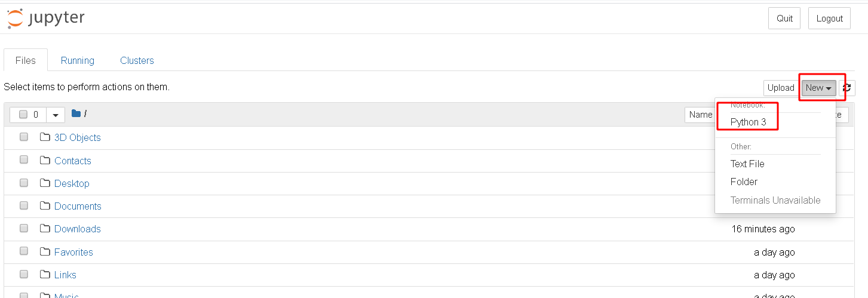Click the Contacts folder icon
Viewport: 868px width, 298px height.
tap(45, 160)
